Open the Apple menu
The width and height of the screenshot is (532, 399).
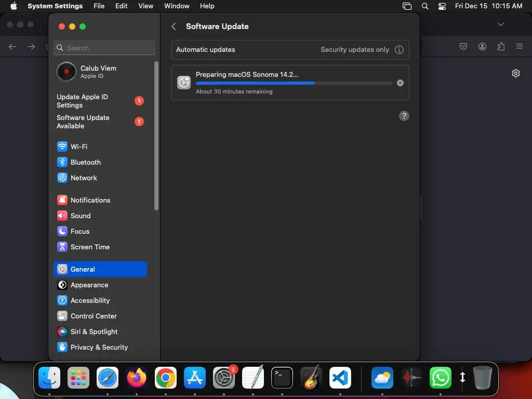(14, 6)
